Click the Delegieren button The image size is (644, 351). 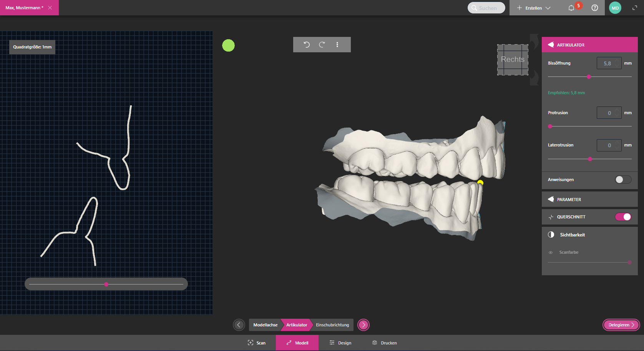click(x=621, y=325)
